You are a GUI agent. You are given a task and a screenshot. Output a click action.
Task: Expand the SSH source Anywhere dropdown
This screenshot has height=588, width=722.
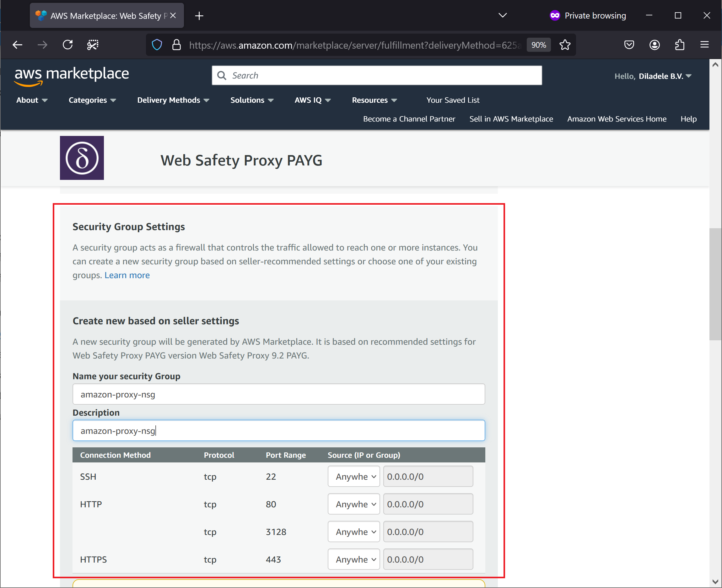pos(353,477)
